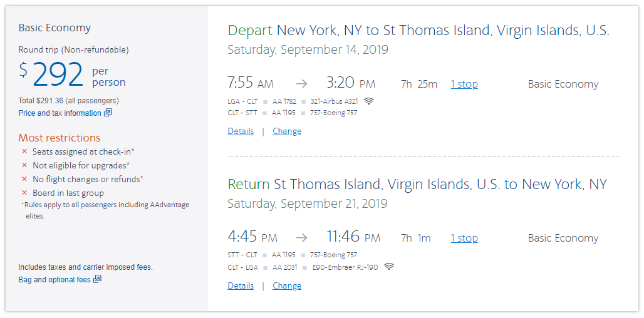Click the Wi-Fi icon on the LGA - CLT flight
This screenshot has height=318, width=644.
click(369, 101)
